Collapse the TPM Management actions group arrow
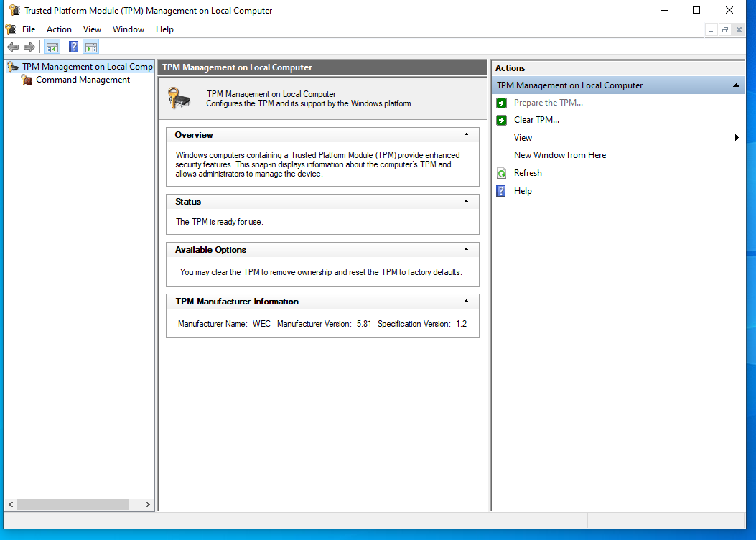Screen dimensions: 756x540 (x=736, y=85)
